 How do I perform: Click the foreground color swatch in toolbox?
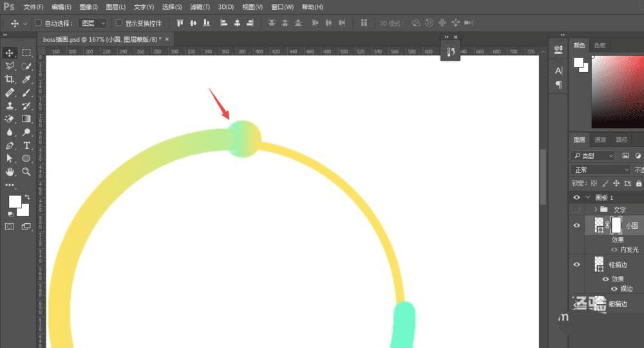pos(15,201)
